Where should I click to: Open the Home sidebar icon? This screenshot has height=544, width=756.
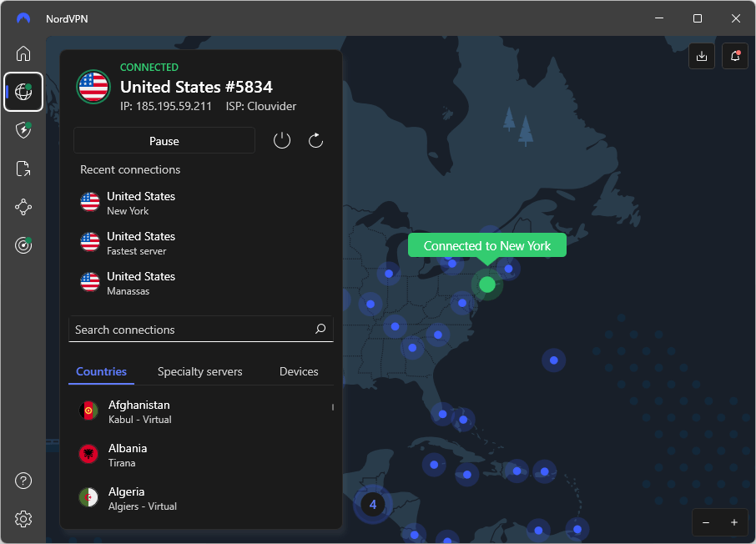(23, 53)
